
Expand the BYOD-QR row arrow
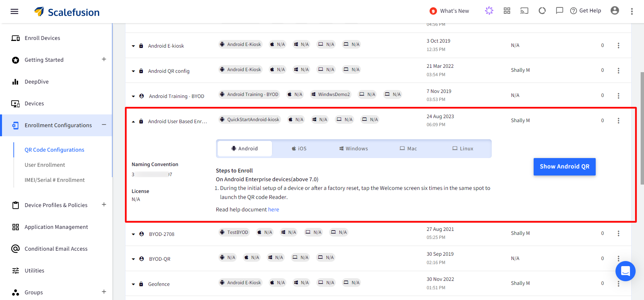click(133, 259)
